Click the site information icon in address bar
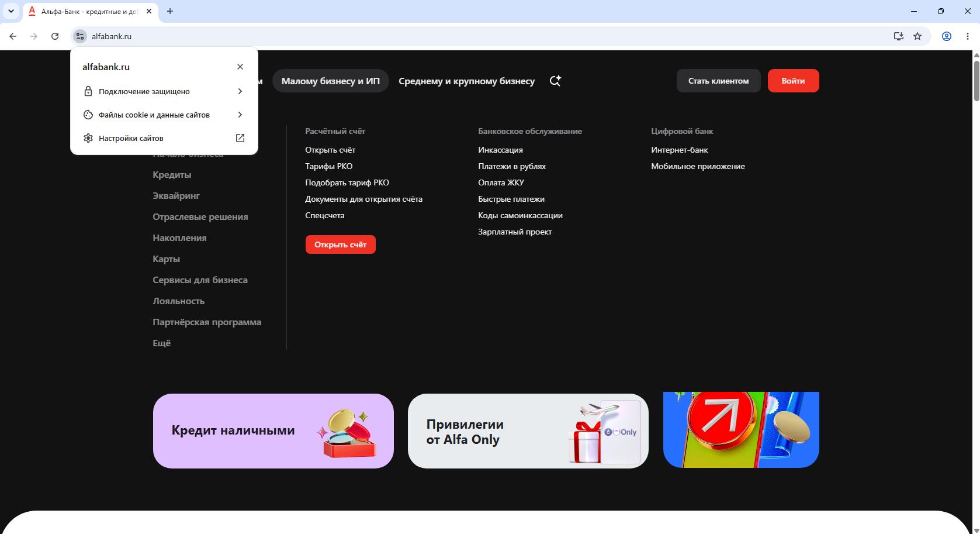This screenshot has height=534, width=980. point(80,36)
